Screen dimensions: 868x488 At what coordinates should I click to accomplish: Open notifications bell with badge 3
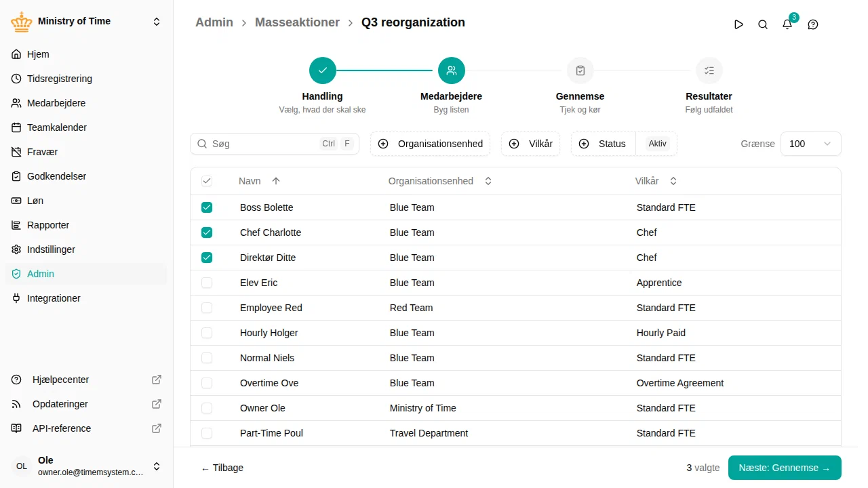point(787,24)
